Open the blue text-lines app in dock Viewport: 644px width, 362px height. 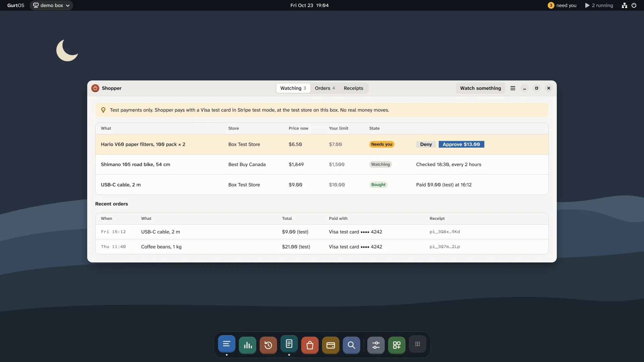point(226,344)
